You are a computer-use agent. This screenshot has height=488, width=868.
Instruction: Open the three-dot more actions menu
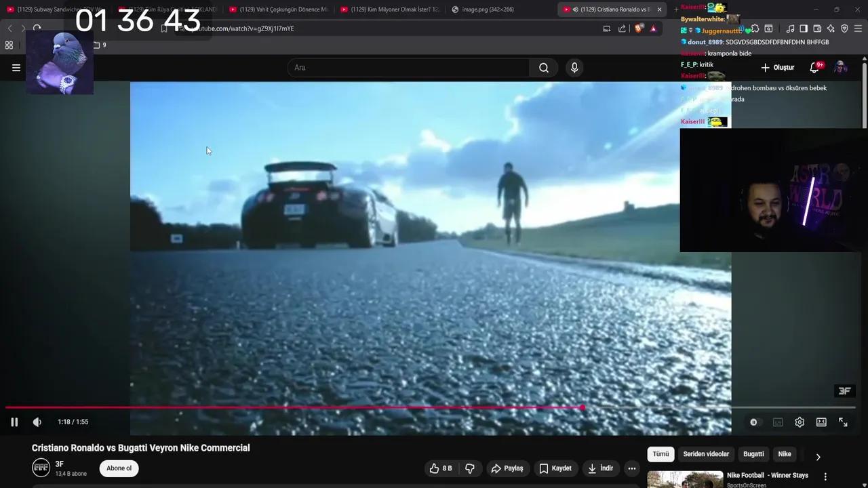click(x=631, y=468)
